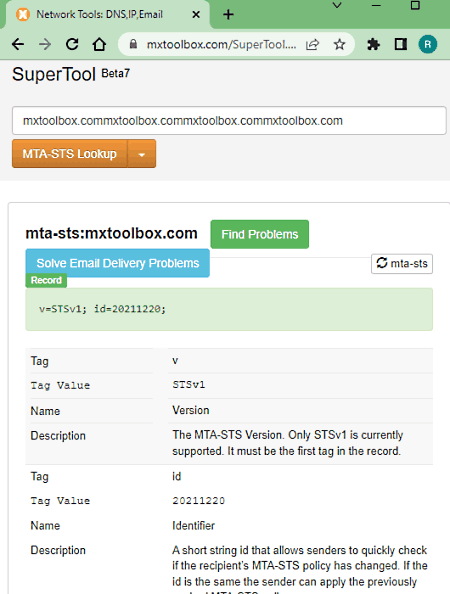Refresh the mta-sts lookup

point(402,264)
